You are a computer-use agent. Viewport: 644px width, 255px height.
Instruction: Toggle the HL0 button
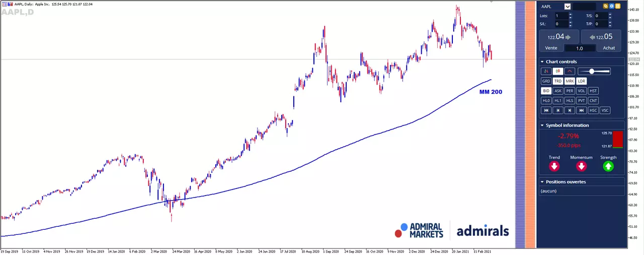pyautogui.click(x=546, y=100)
